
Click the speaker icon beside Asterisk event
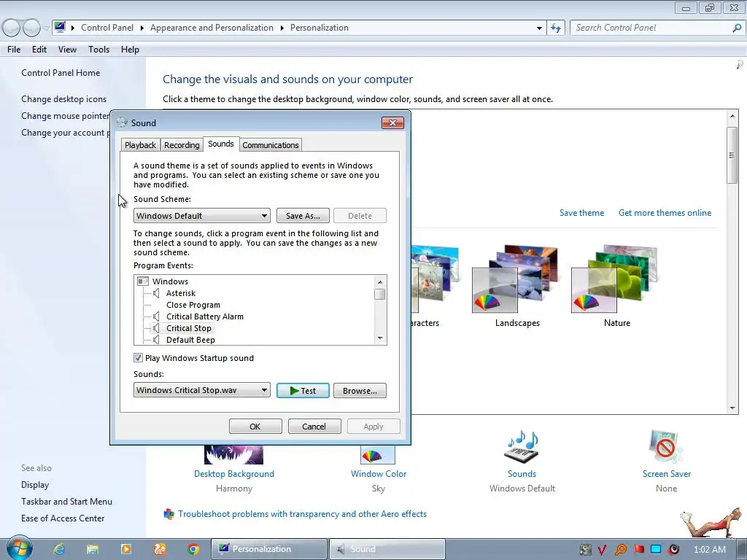point(156,293)
